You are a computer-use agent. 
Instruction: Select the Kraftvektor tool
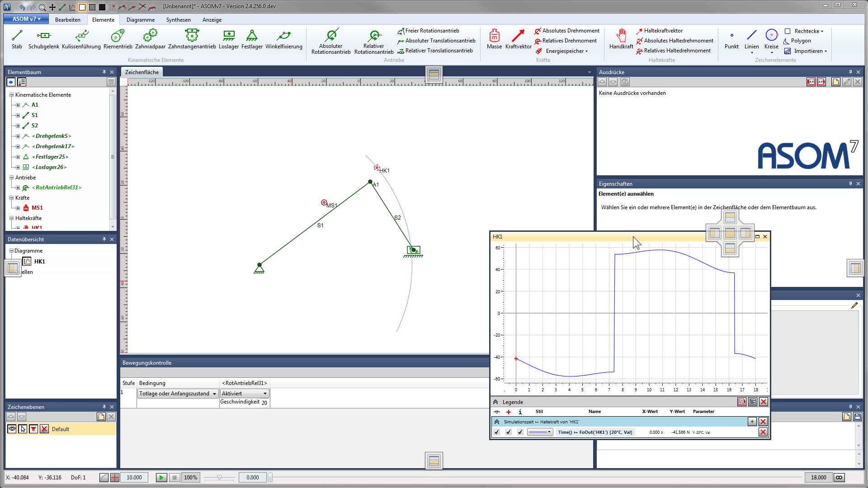coord(518,39)
